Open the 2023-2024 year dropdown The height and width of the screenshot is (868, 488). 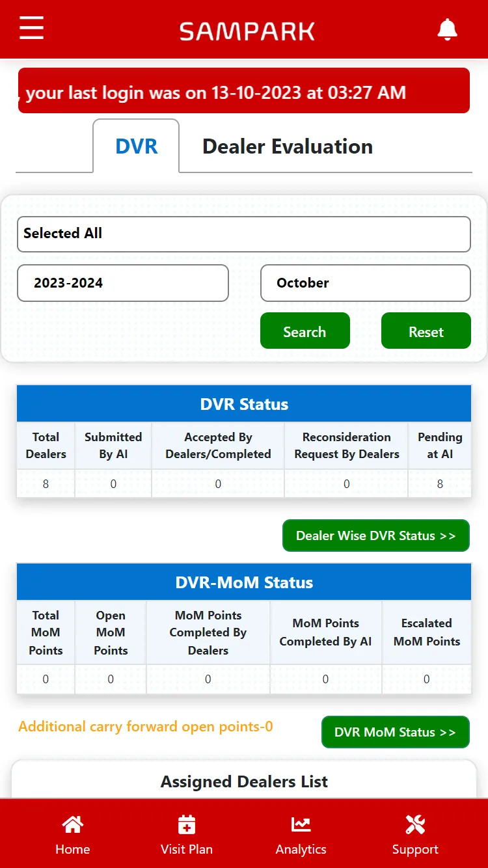click(x=123, y=283)
